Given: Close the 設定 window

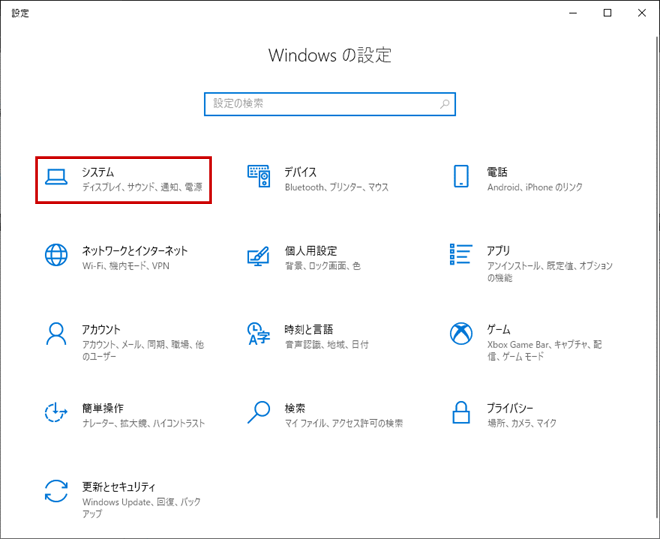Looking at the screenshot, I should [642, 13].
